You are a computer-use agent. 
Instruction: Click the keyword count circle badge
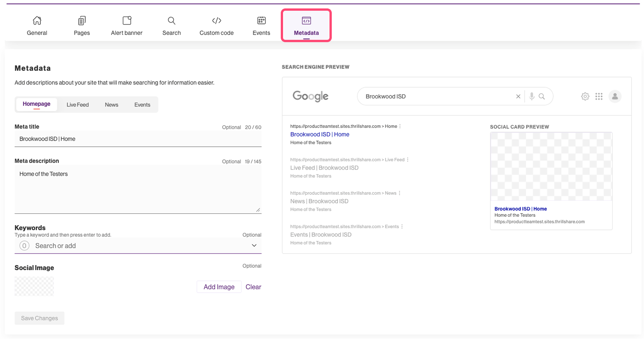coord(24,246)
